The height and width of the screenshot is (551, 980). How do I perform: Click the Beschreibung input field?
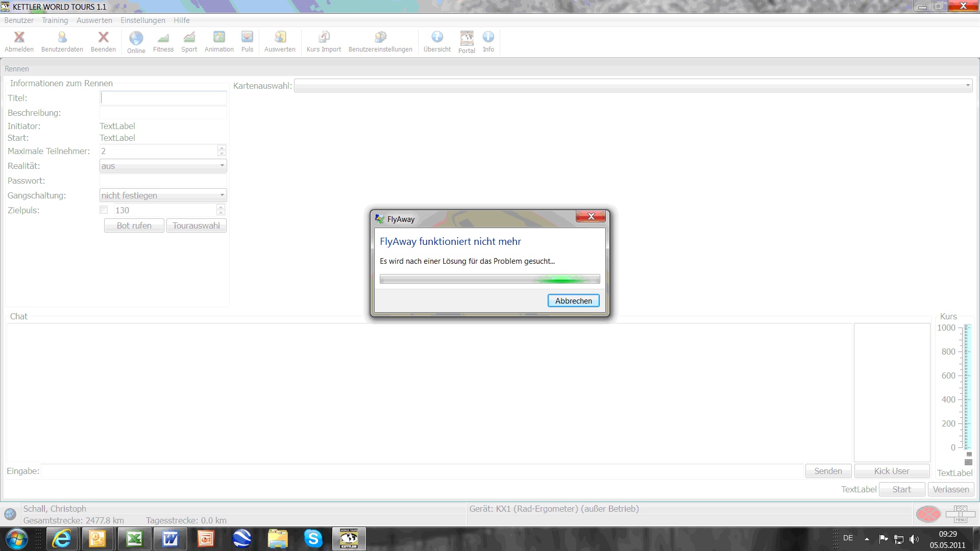click(x=163, y=113)
